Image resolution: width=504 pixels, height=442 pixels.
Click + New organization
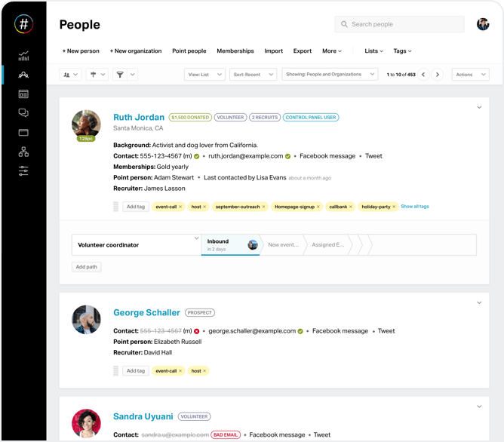(136, 51)
